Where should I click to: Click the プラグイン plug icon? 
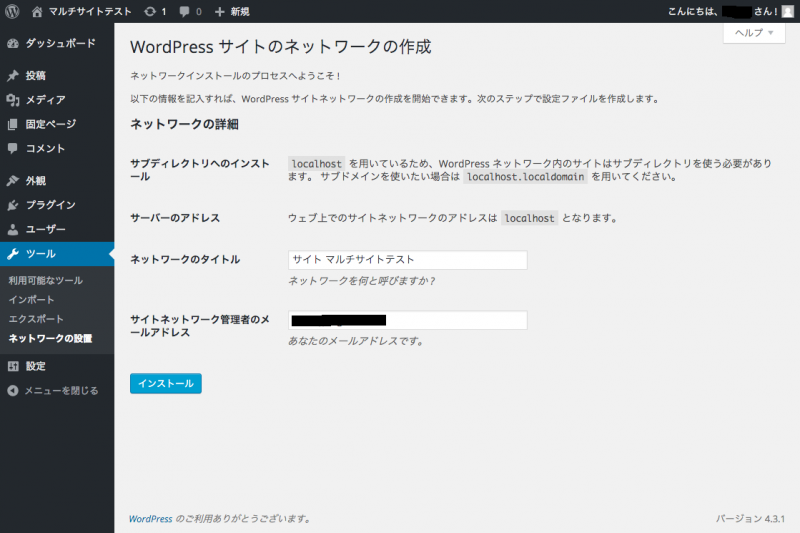click(x=13, y=205)
